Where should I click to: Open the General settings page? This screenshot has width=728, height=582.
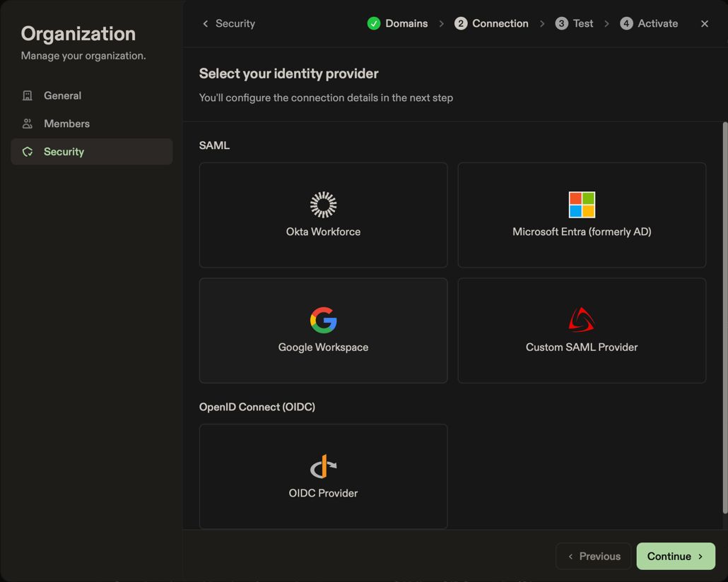[91, 95]
